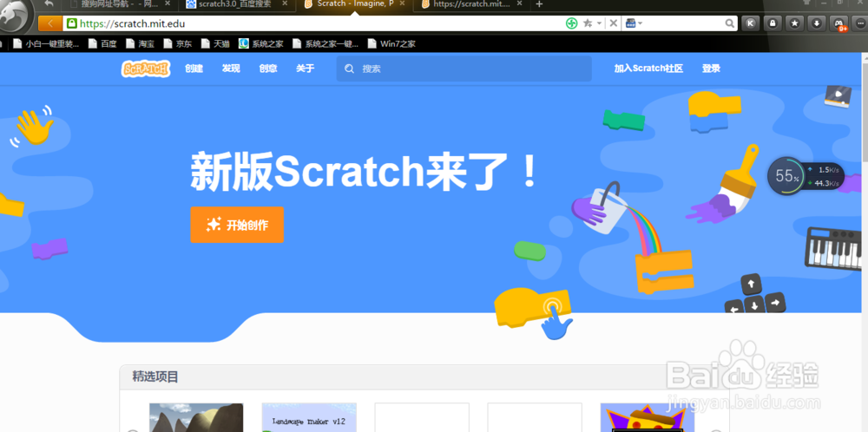Open the three-dots more toolbar button
This screenshot has width=868, height=432.
(x=860, y=23)
